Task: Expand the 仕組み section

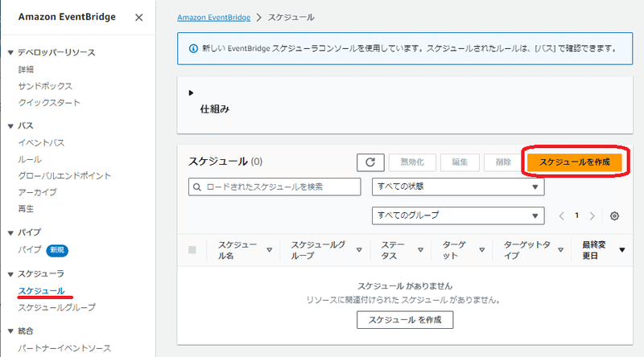Action: [191, 92]
